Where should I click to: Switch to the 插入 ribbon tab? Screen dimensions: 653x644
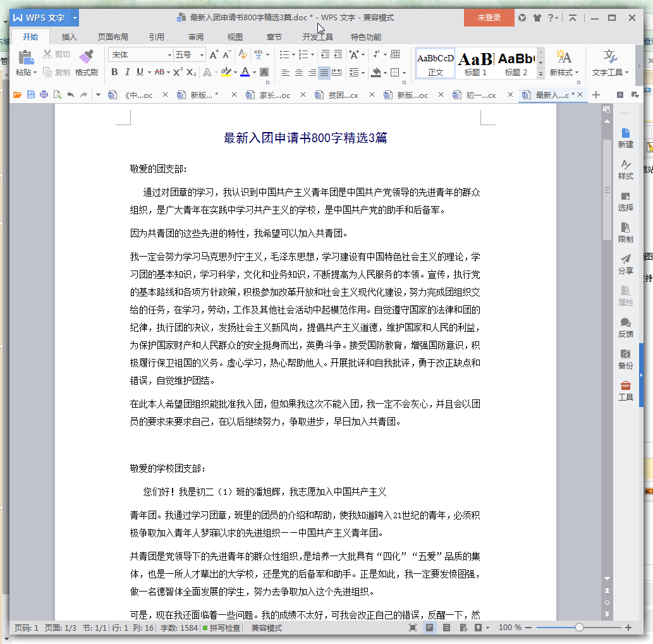pyautogui.click(x=69, y=37)
